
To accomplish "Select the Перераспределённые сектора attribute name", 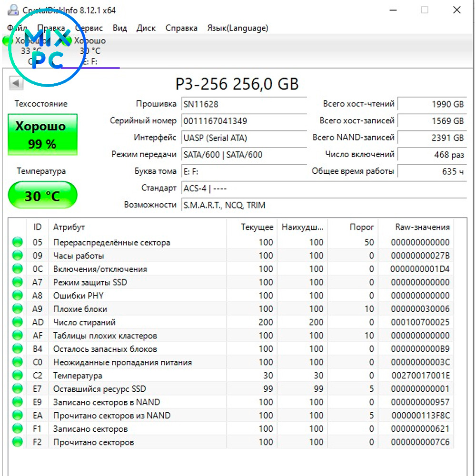I will coord(112,242).
